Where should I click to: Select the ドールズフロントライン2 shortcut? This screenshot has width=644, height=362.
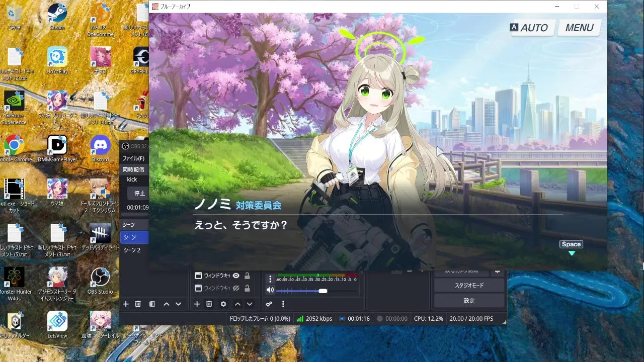(x=100, y=195)
